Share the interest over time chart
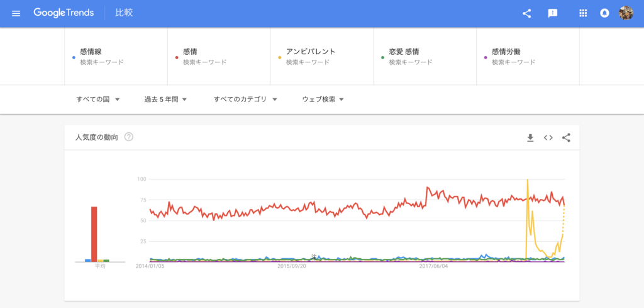 coord(566,138)
